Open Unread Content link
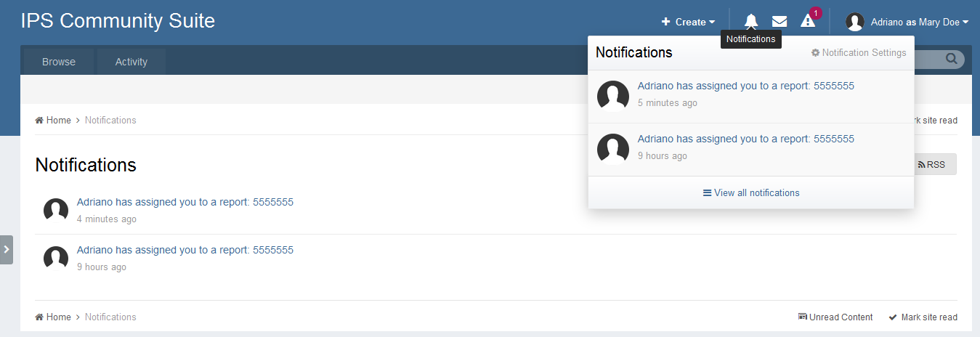Screen dimensions: 980x337 click(x=835, y=317)
